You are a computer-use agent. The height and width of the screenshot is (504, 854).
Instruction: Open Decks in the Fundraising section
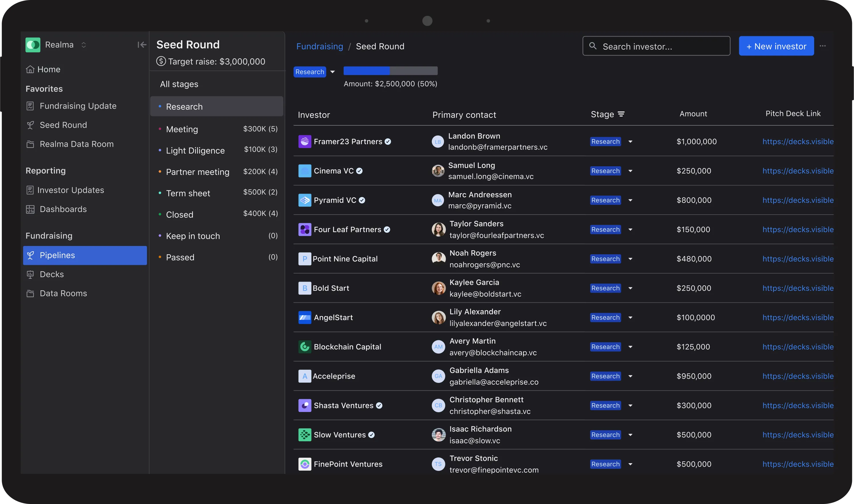52,274
